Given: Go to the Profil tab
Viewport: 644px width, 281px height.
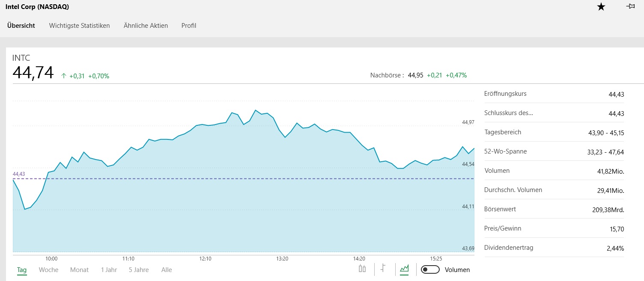Looking at the screenshot, I should [188, 26].
